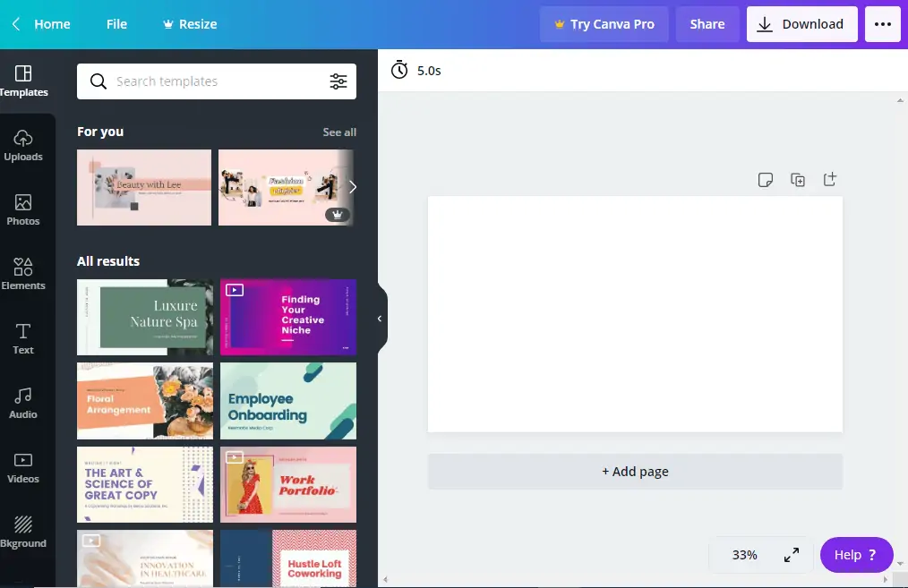
Task: Toggle fullscreen presentation view
Action: click(792, 554)
